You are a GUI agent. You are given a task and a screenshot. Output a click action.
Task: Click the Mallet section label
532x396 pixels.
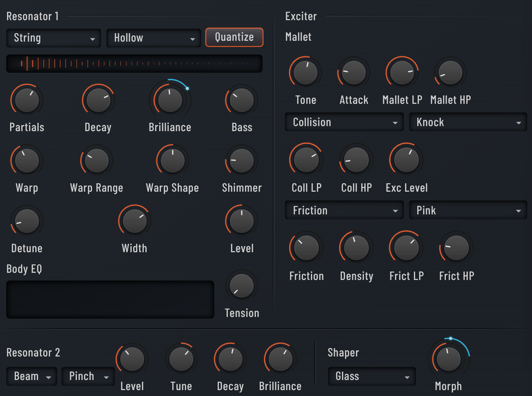point(298,37)
